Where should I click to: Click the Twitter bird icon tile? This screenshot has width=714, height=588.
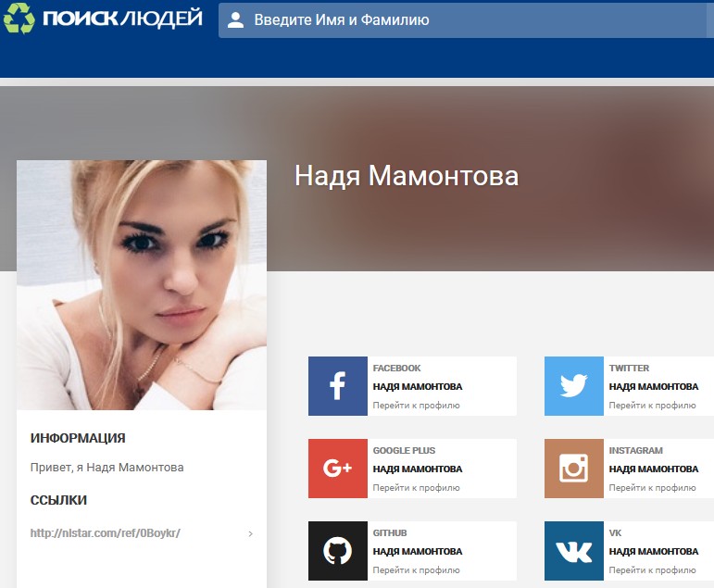(x=574, y=386)
